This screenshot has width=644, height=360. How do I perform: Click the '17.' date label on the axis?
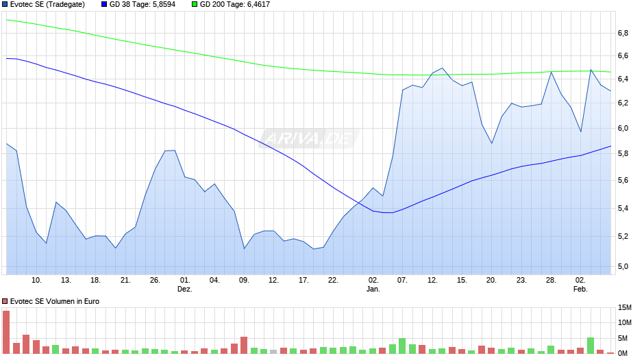coord(304,280)
